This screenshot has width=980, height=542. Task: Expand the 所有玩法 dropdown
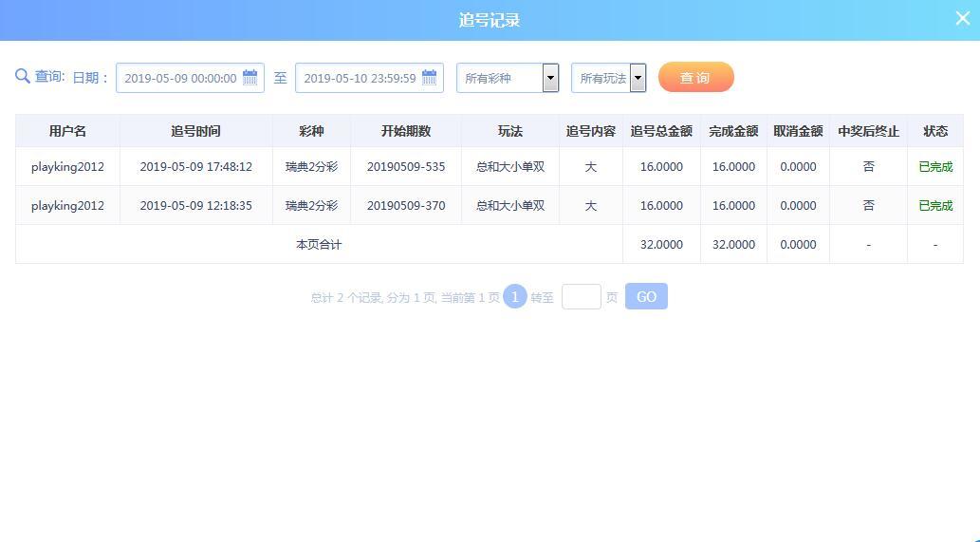coord(638,78)
